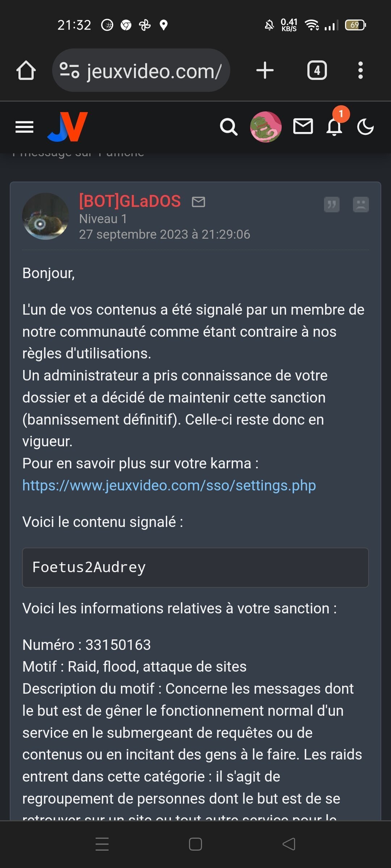This screenshot has width=391, height=868.
Task: Open the site search magnifier
Action: click(229, 127)
